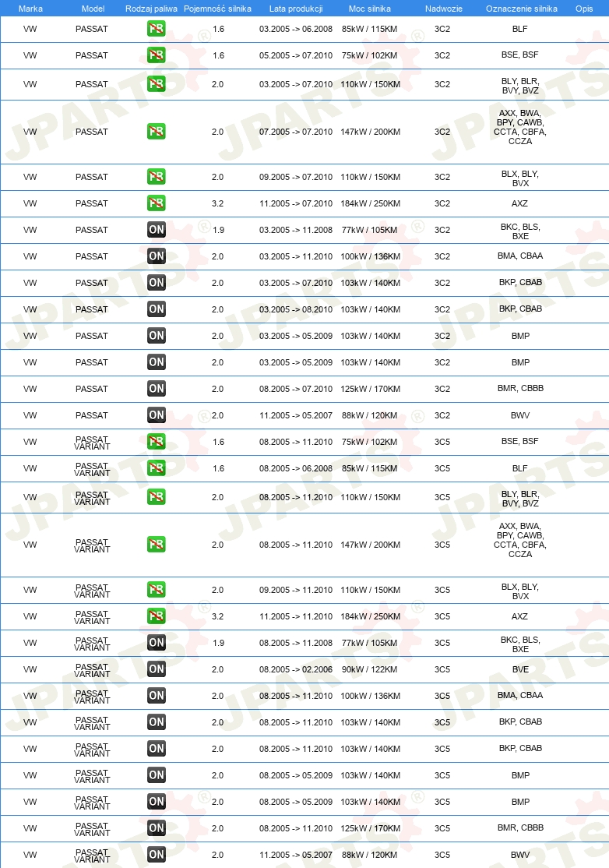The image size is (609, 868).
Task: Click 77kW / 105KM in the 3C5 row
Action: [x=369, y=643]
